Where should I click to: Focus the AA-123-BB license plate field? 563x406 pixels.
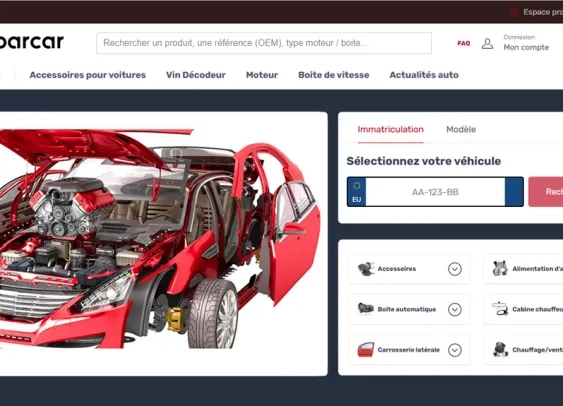(x=435, y=192)
